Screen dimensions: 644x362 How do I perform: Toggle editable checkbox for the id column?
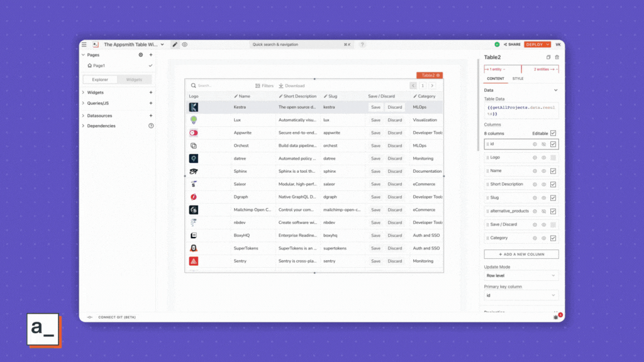553,144
